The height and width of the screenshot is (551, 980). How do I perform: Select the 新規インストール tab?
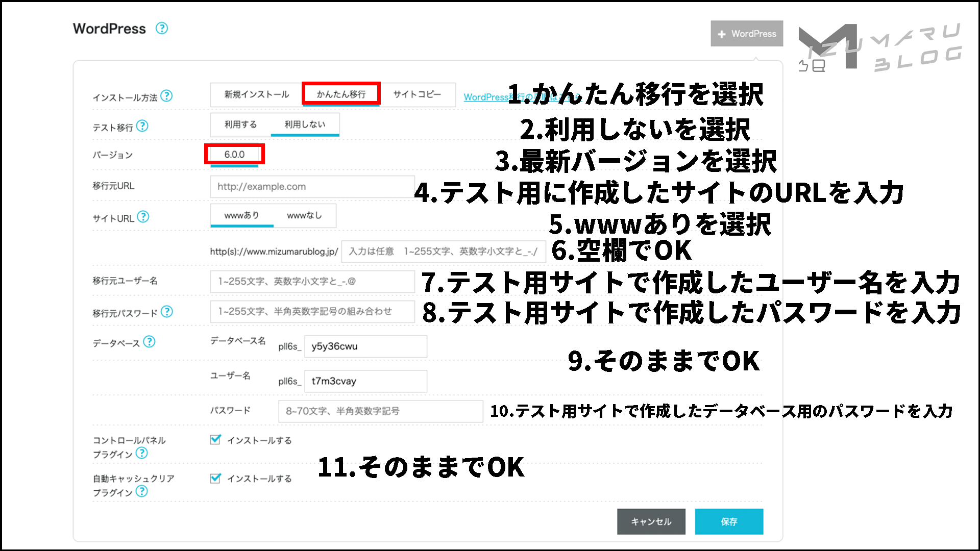pyautogui.click(x=256, y=94)
